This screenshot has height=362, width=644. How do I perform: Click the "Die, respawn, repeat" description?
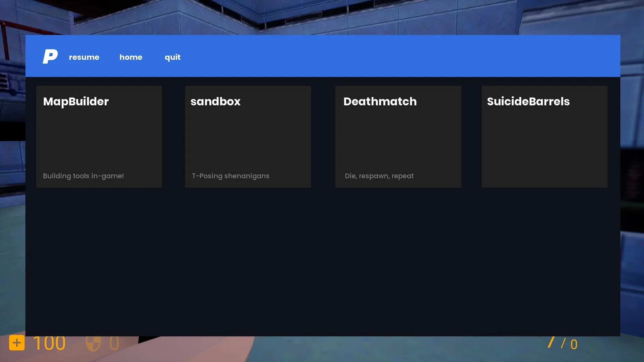(379, 176)
